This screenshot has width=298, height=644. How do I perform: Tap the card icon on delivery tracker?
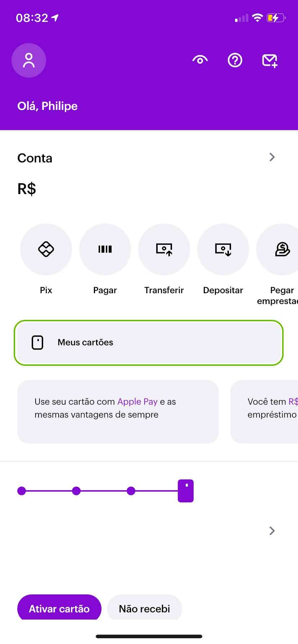(186, 491)
